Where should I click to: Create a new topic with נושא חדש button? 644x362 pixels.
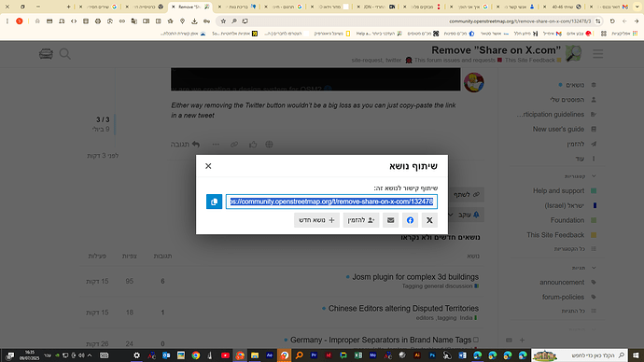point(316,220)
